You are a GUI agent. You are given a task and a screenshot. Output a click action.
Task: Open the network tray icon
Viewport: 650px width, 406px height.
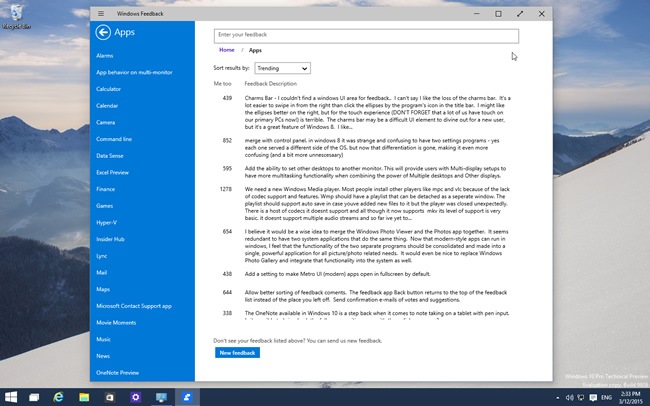581,398
